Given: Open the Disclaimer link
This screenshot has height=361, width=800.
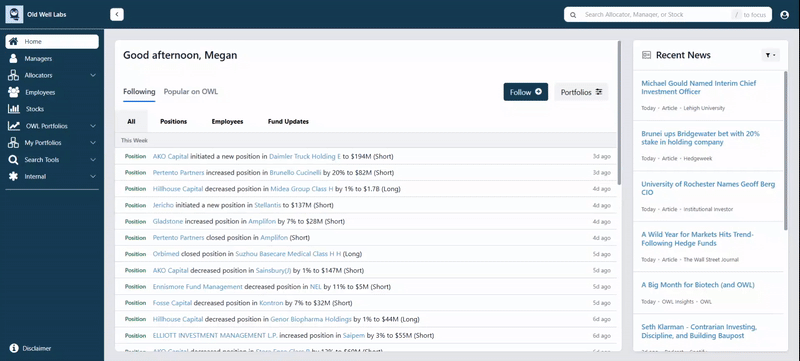Looking at the screenshot, I should pos(37,348).
